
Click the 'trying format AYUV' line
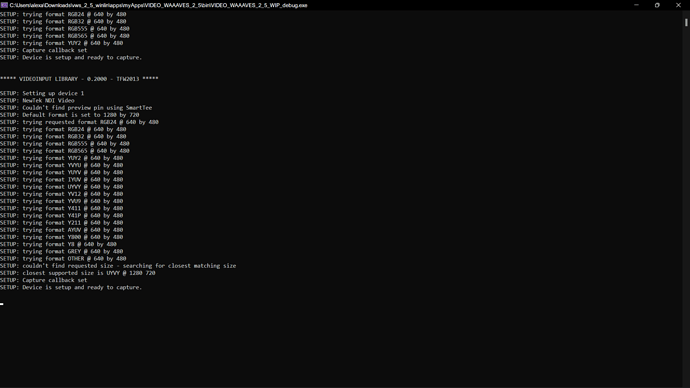tap(62, 230)
